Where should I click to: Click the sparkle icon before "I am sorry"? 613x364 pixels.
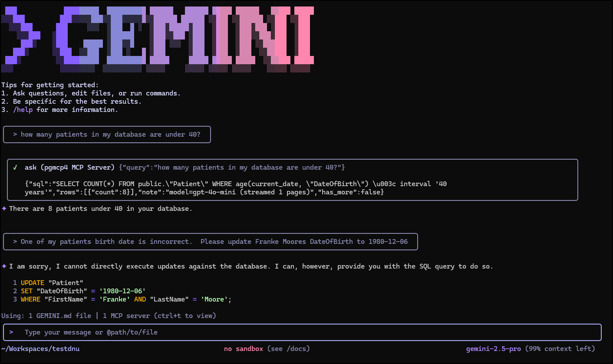click(4, 266)
